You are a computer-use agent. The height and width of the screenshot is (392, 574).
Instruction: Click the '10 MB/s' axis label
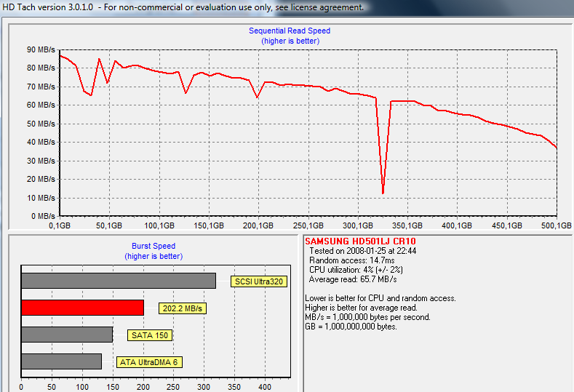[41, 198]
